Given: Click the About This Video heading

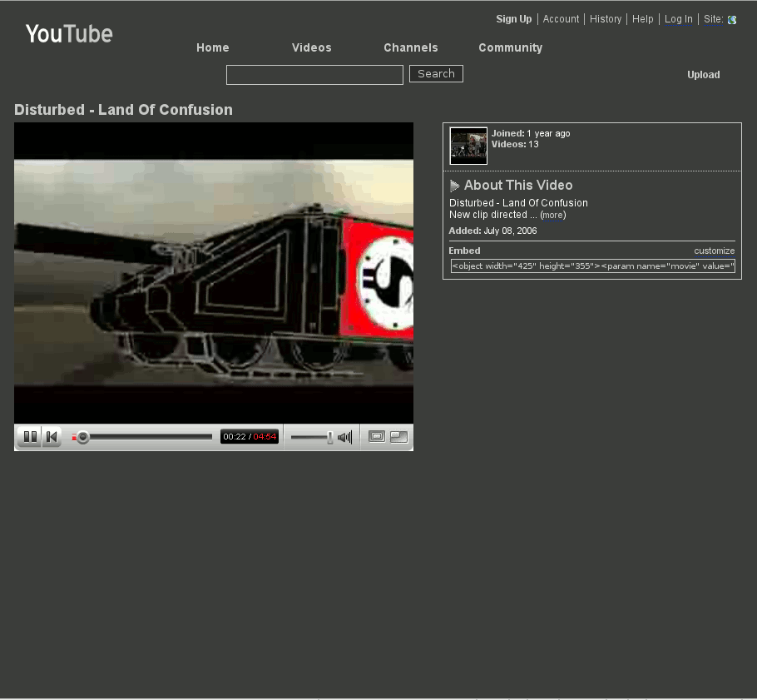Looking at the screenshot, I should tap(518, 186).
